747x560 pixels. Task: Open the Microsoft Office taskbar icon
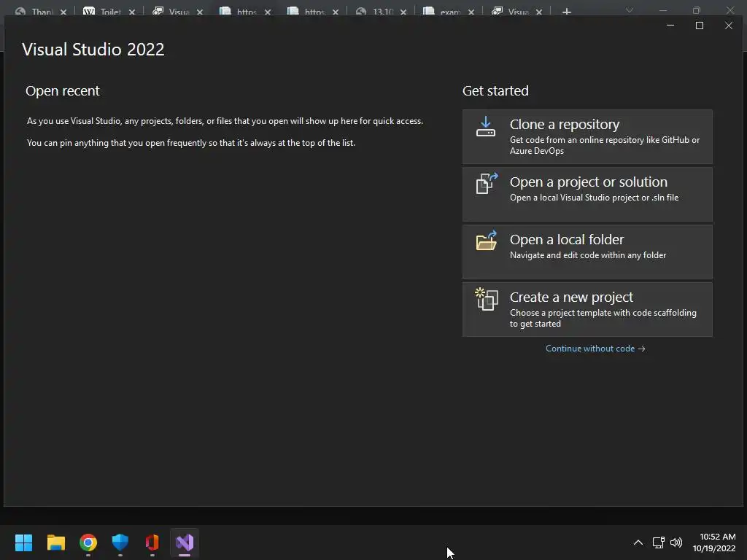click(x=152, y=542)
